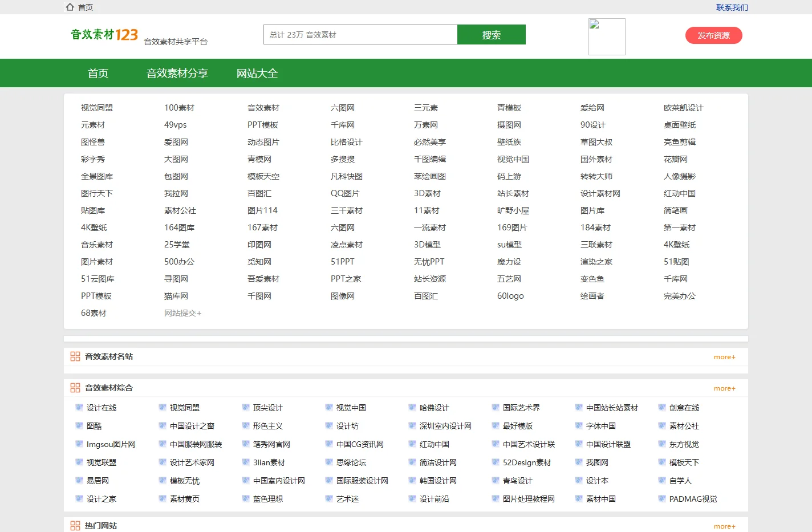This screenshot has width=812, height=532.
Task: Open the 人像摄影 link
Action: [x=680, y=176]
